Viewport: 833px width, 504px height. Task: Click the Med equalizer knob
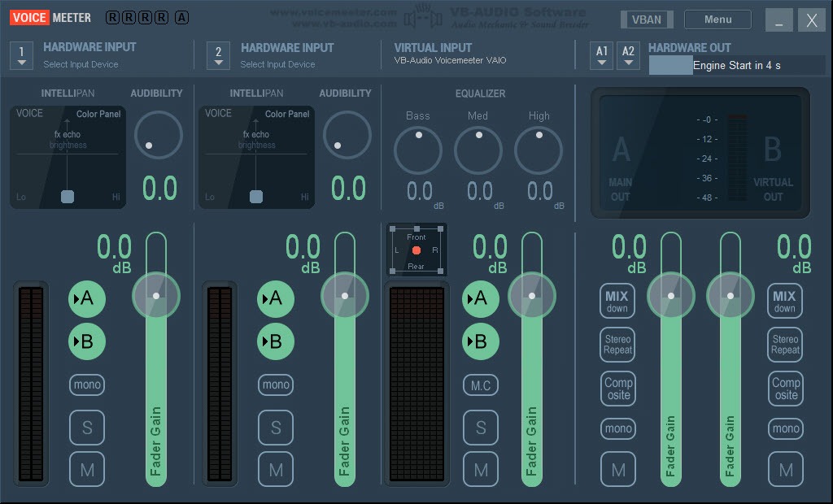(x=478, y=150)
